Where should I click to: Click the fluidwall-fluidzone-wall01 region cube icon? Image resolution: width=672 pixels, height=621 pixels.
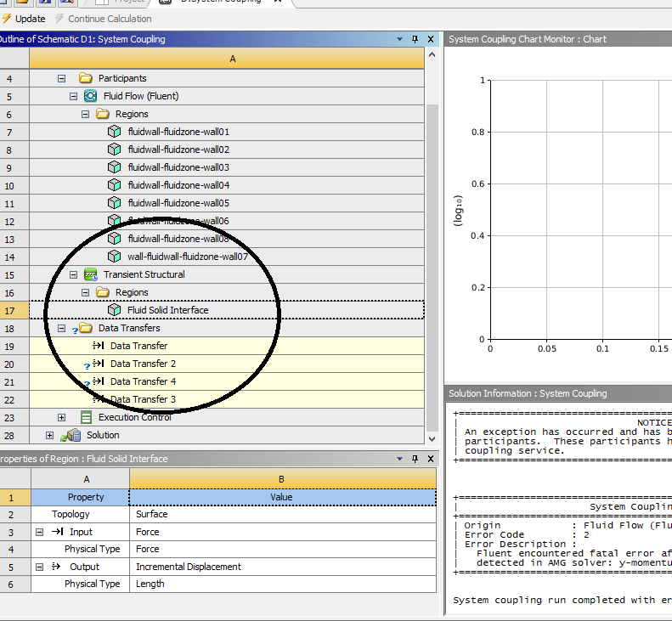click(114, 132)
